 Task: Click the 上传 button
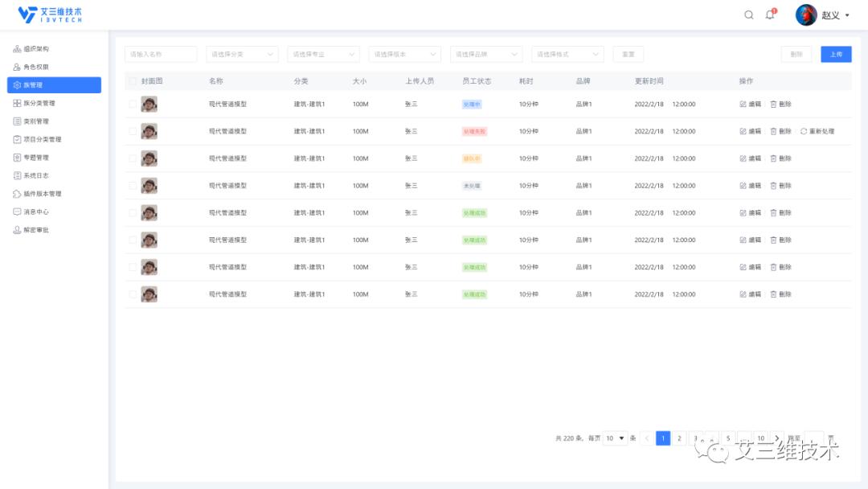click(836, 54)
